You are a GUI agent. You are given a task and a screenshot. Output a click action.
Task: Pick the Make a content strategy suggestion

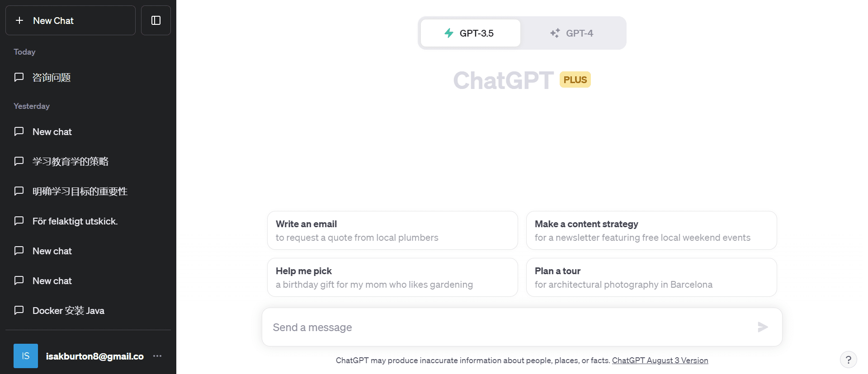(x=651, y=230)
